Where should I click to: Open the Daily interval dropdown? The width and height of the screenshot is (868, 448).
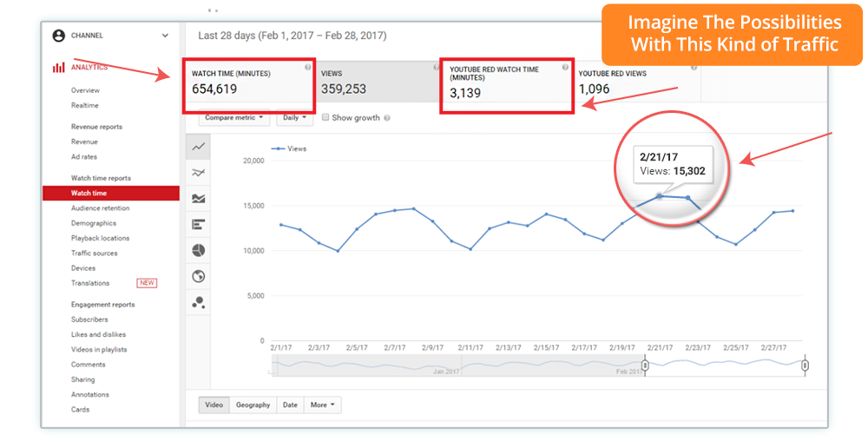point(294,117)
